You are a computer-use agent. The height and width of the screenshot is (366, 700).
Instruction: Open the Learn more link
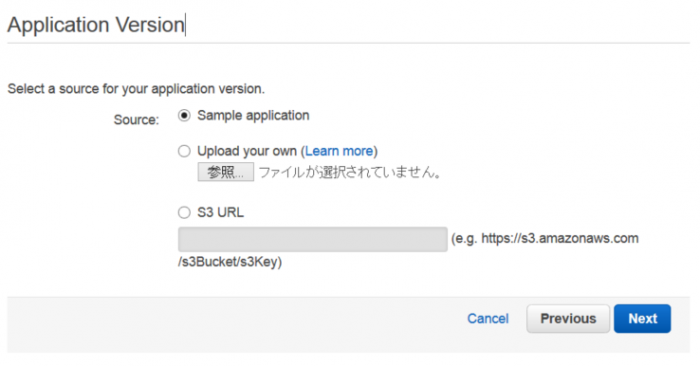pos(339,151)
